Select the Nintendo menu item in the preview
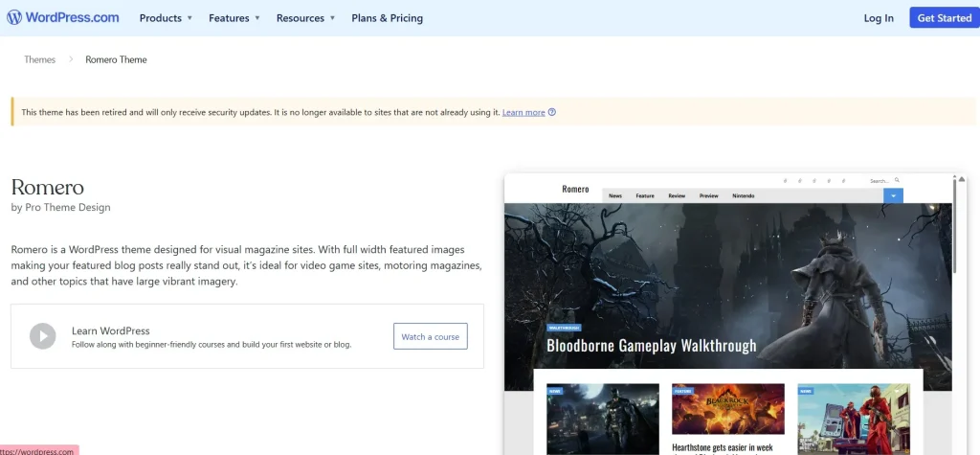 (744, 195)
